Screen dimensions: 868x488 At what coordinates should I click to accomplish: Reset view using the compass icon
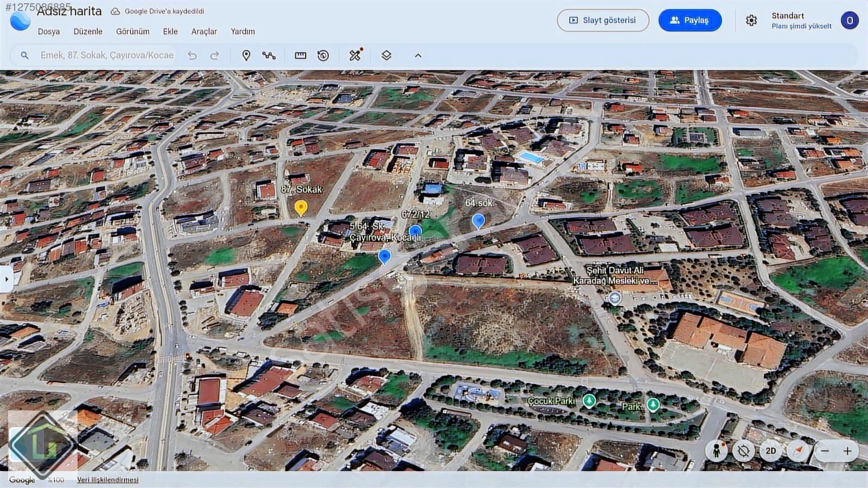pos(798,451)
